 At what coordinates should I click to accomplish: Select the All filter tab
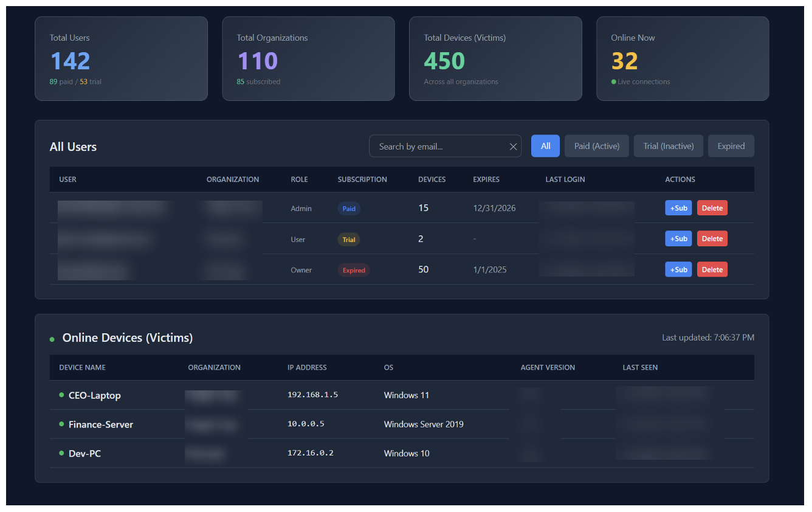545,146
